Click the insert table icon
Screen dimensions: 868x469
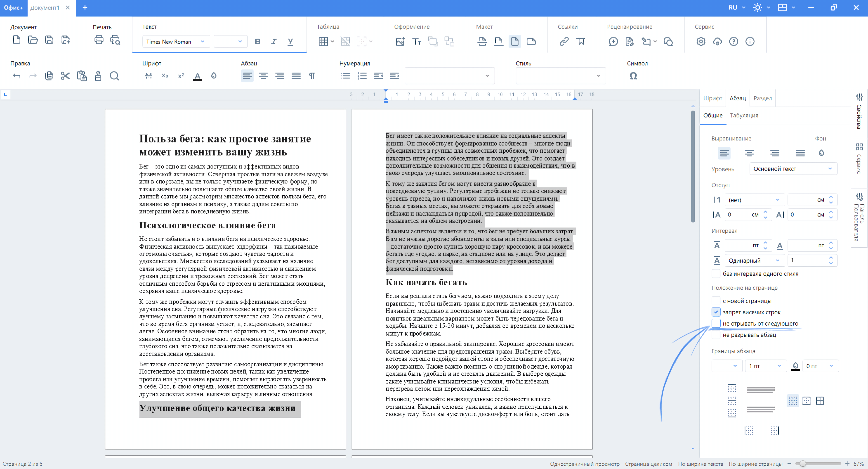click(x=323, y=41)
